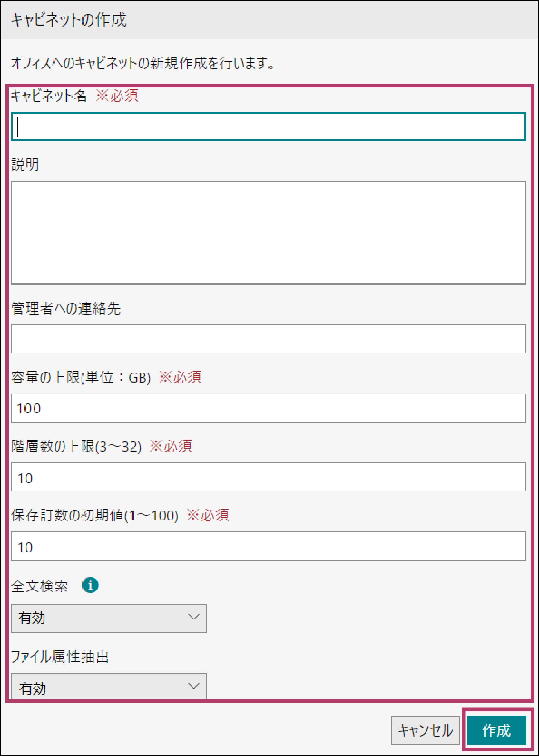Screen dimensions: 539x756
Task: Focus the キャビネット名 text field
Action: (x=268, y=127)
